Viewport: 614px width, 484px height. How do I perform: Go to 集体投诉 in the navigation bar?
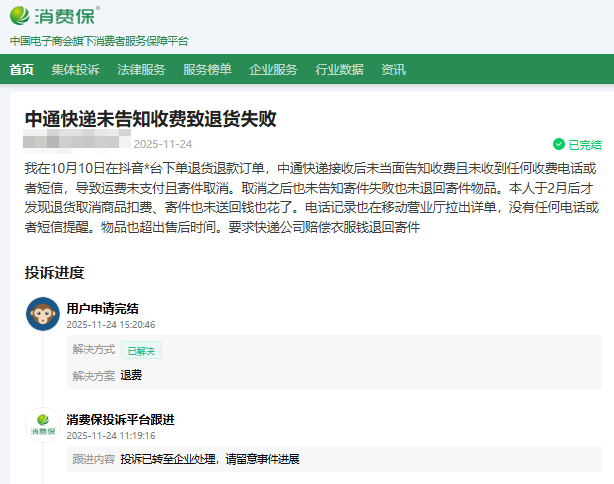[76, 69]
